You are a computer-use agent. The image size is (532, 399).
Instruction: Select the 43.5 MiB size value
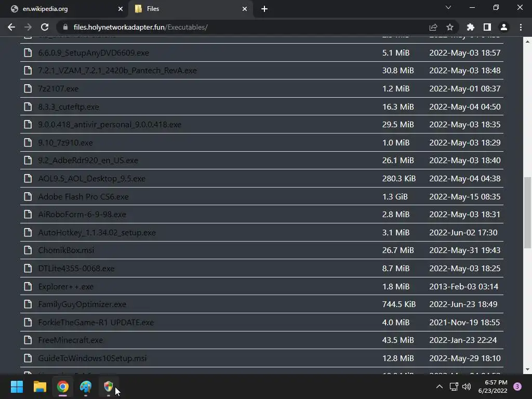[398, 340]
